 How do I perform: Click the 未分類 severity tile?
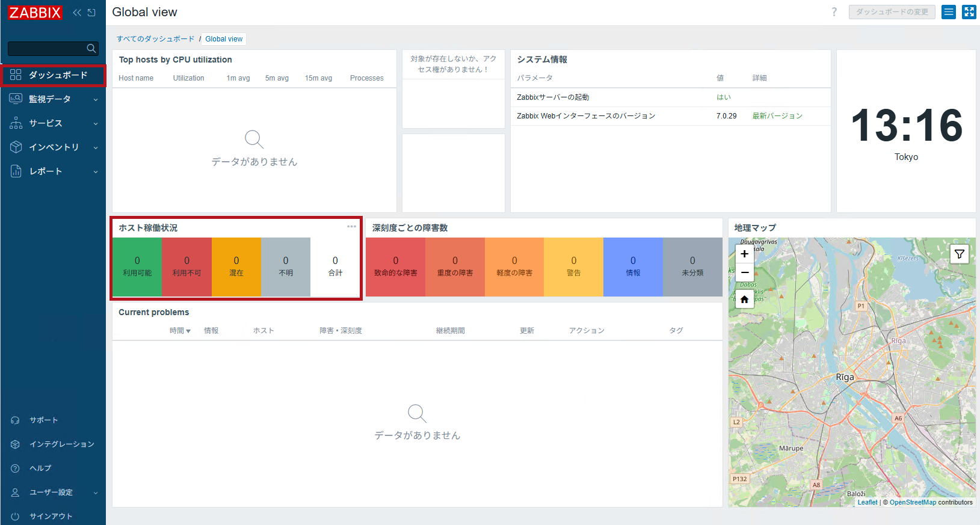(x=692, y=267)
